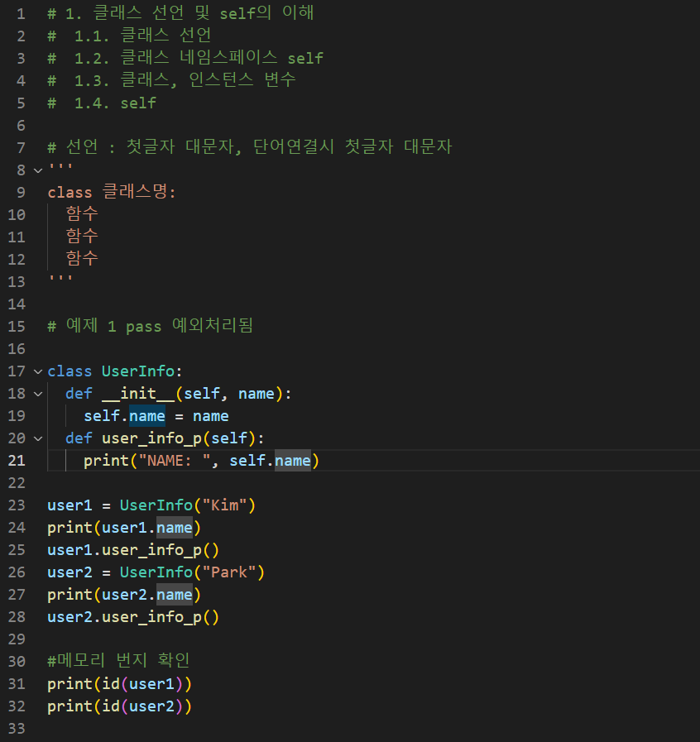Collapse class UserInfo fold at line 17
Image resolution: width=700 pixels, height=742 pixels.
pos(38,372)
